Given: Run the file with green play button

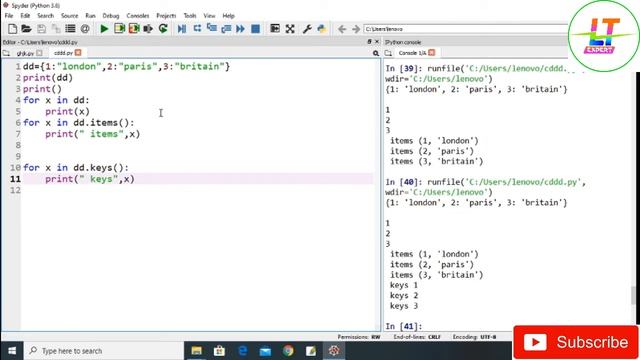Looking at the screenshot, I should point(104,29).
